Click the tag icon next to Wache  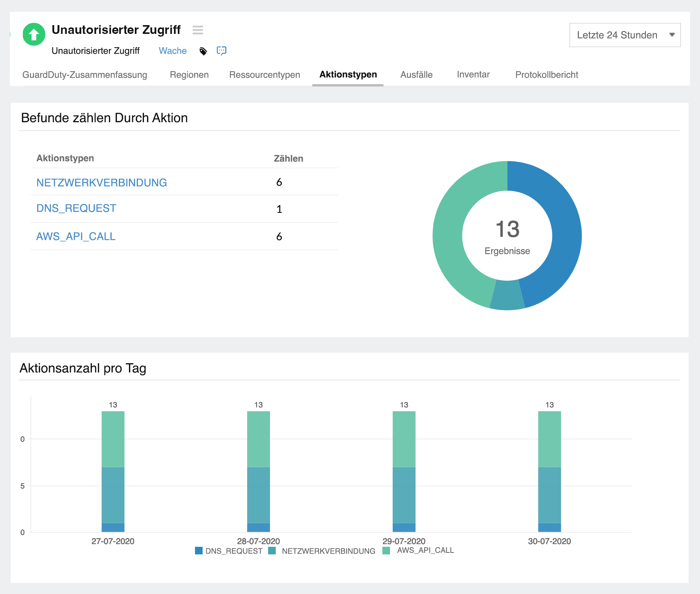[204, 51]
